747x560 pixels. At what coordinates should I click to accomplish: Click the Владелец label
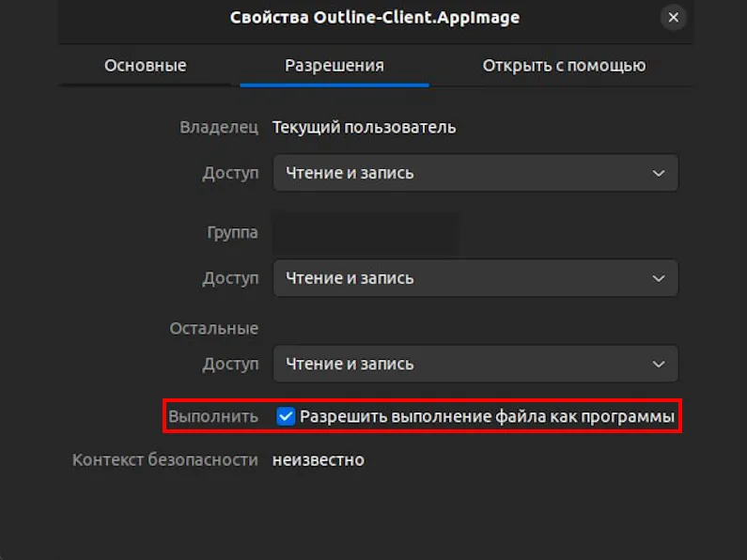pyautogui.click(x=219, y=128)
